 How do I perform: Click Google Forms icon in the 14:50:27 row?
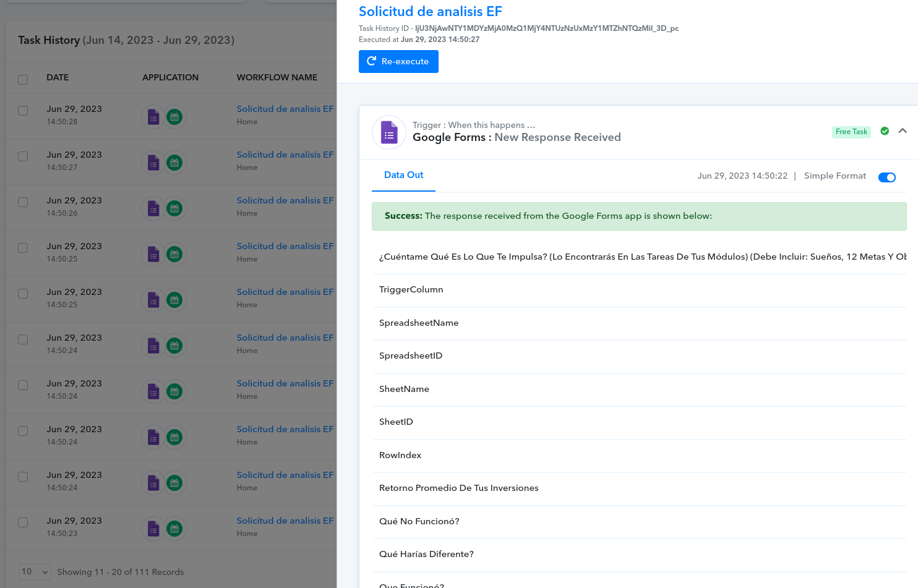pyautogui.click(x=153, y=163)
